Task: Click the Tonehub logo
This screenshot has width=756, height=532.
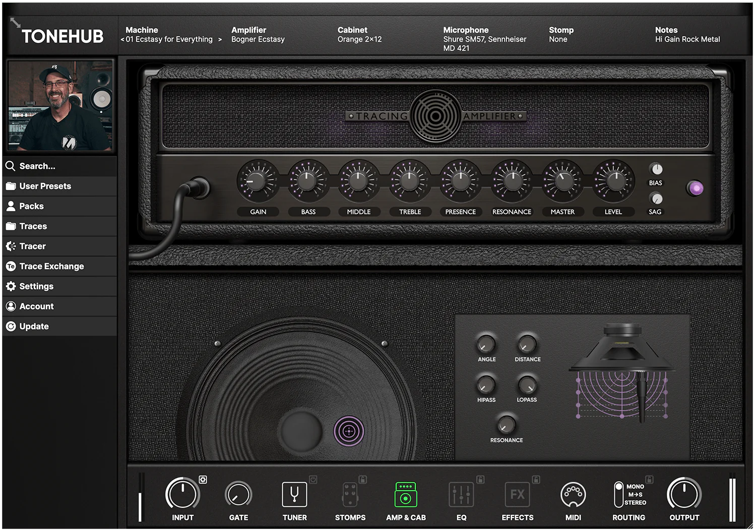Action: (x=62, y=36)
